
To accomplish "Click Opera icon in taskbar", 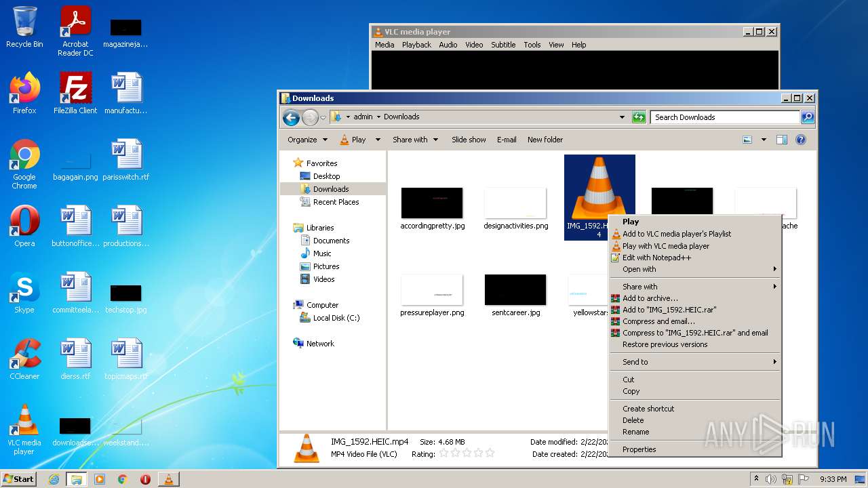I will tap(145, 479).
